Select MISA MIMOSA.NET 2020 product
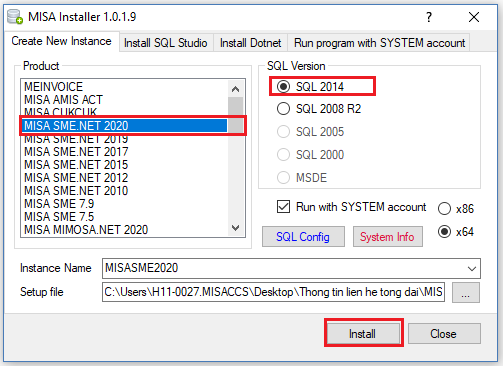The height and width of the screenshot is (366, 503). tap(124, 230)
